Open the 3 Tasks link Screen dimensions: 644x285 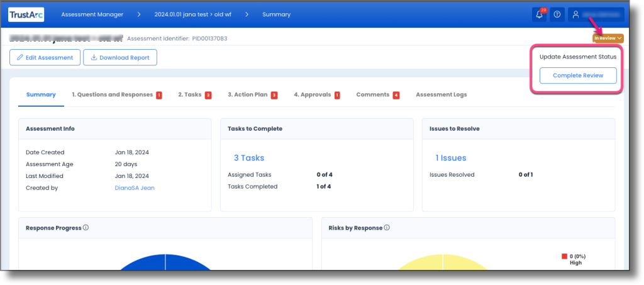[249, 158]
